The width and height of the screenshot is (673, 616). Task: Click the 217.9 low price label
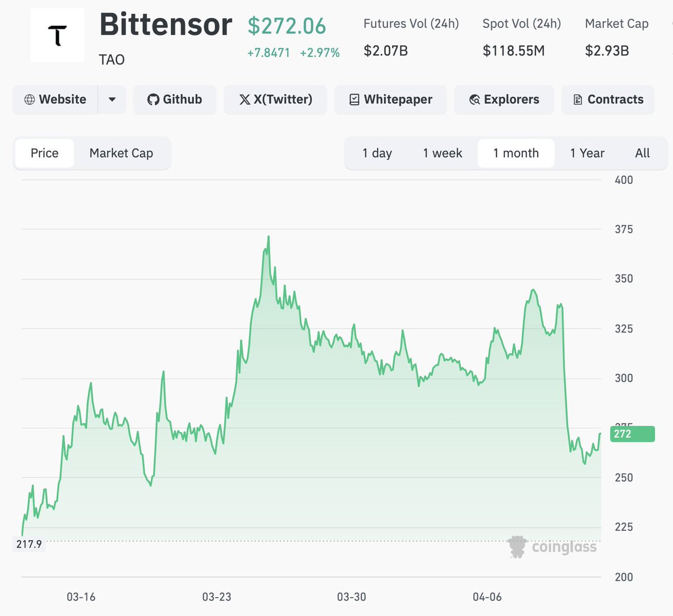[29, 544]
